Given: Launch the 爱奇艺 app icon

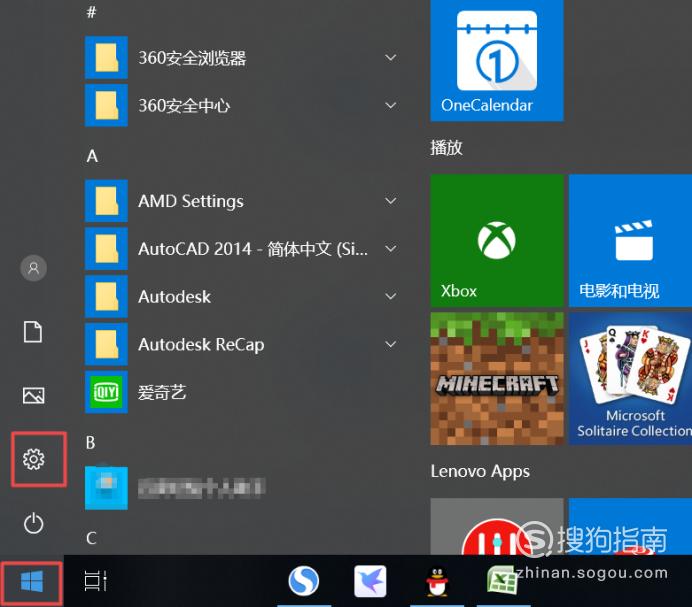Looking at the screenshot, I should tap(106, 392).
